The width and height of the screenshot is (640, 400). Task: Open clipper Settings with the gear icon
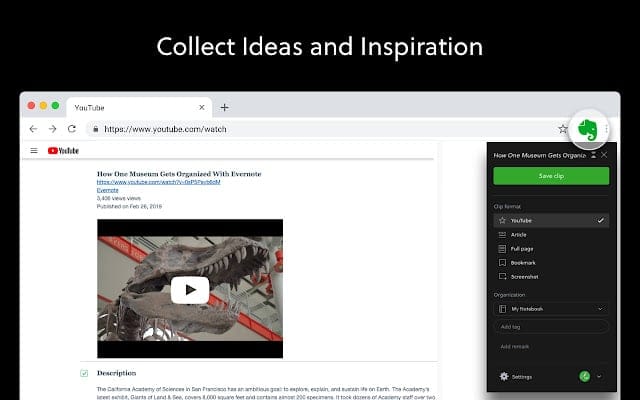(504, 376)
